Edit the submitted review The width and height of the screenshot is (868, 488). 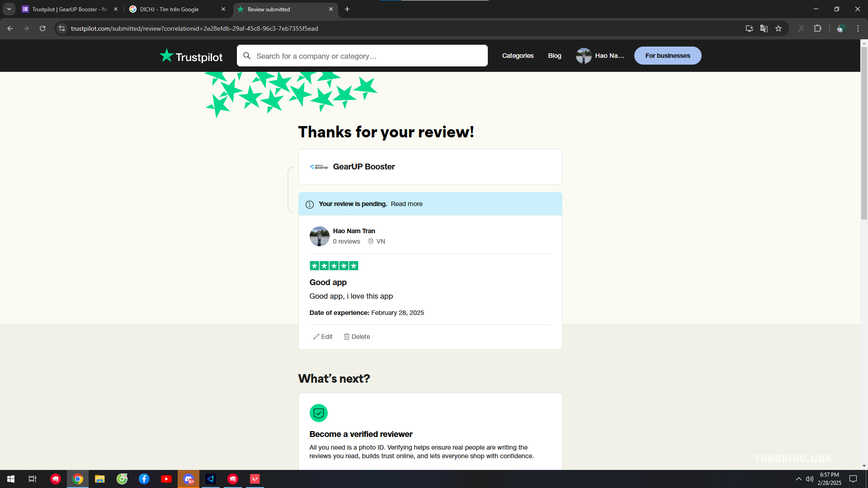coord(323,337)
